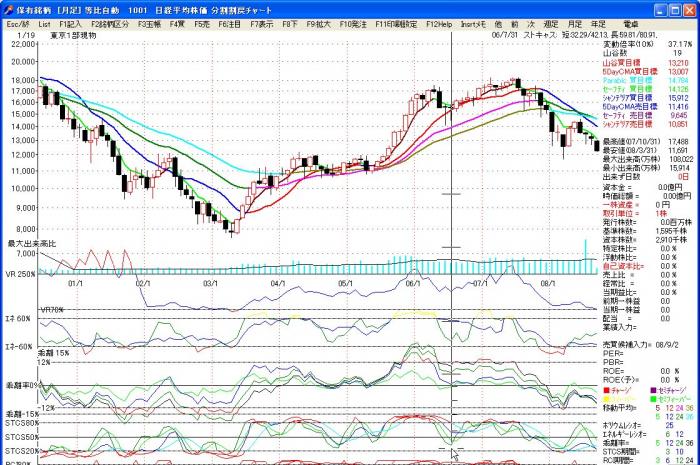Click 最大出来高(万株) label

click(631, 159)
